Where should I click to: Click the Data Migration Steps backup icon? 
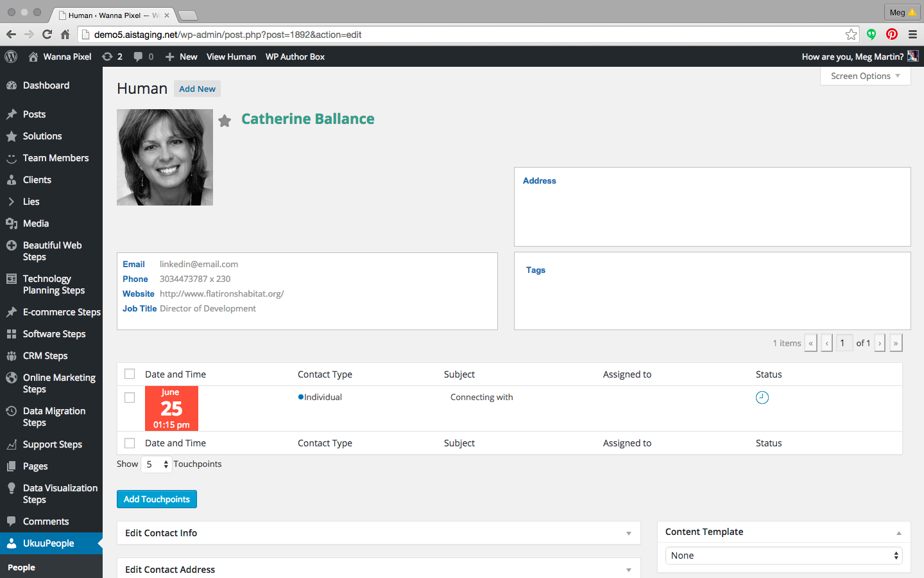[12, 411]
